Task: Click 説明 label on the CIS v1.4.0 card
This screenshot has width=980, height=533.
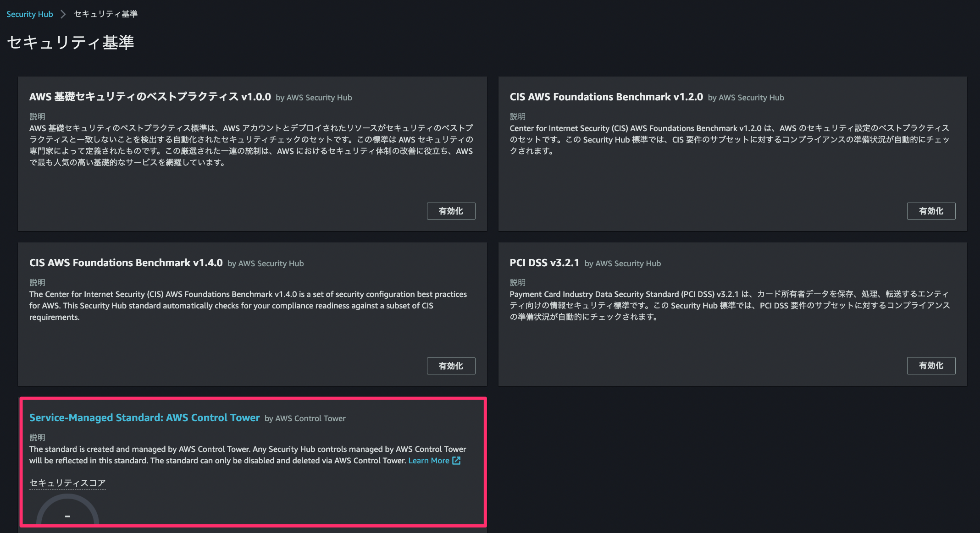Action: click(37, 282)
